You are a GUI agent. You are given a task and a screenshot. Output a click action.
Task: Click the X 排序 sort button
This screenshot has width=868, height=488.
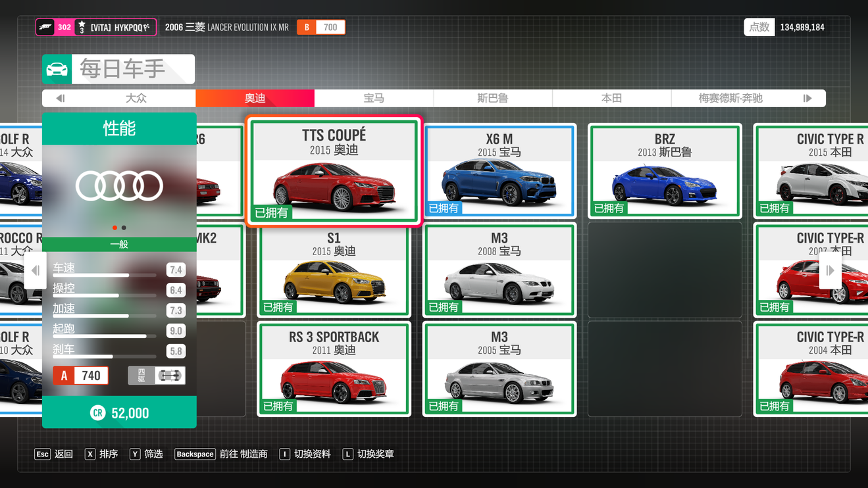(x=101, y=454)
